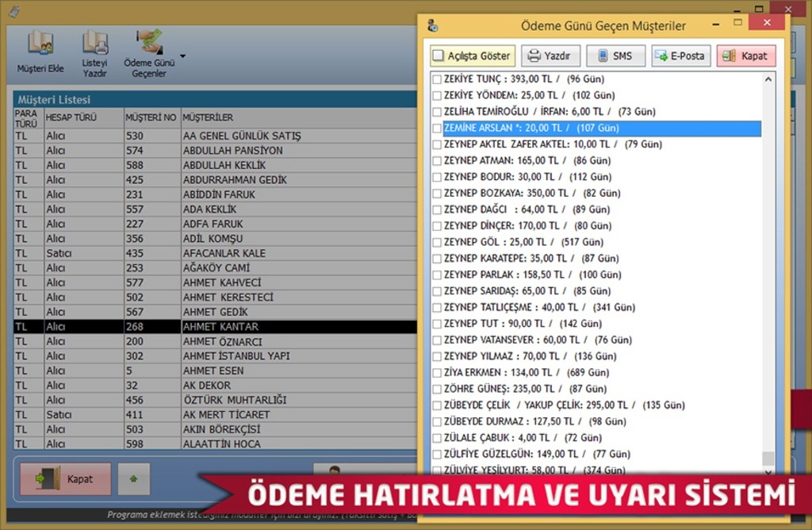Click the dialog list scrollbar thumb
The image size is (812, 530).
768,459
